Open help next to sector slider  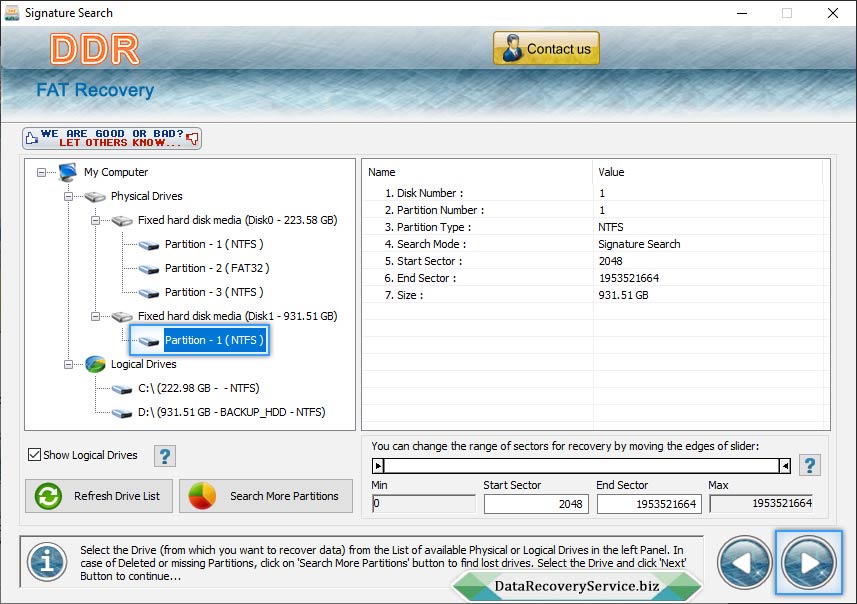click(x=809, y=466)
